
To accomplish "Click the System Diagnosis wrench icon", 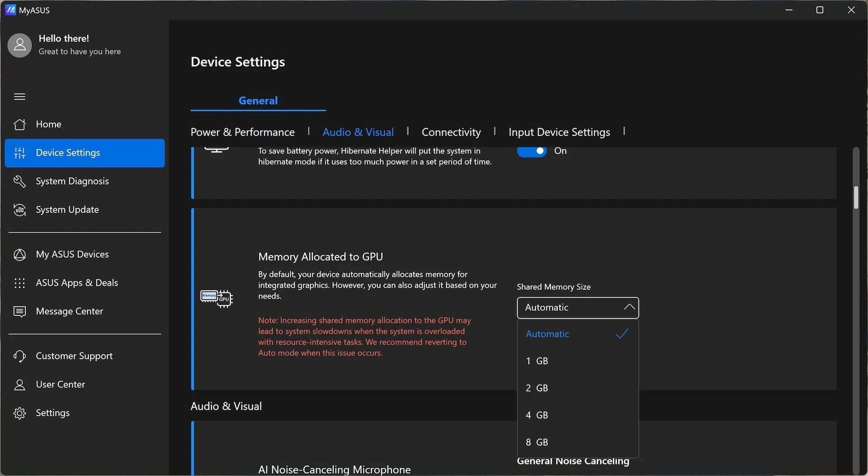I will (19, 182).
